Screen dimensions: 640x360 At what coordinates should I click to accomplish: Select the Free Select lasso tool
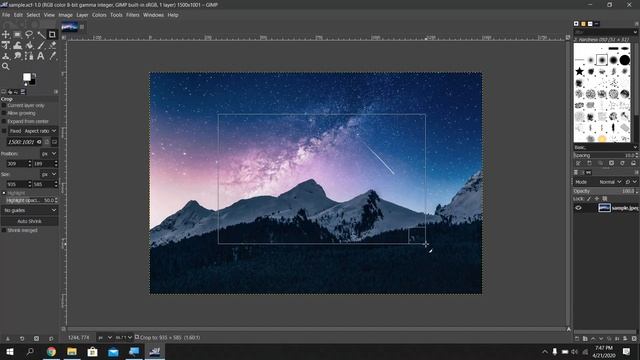pos(29,35)
